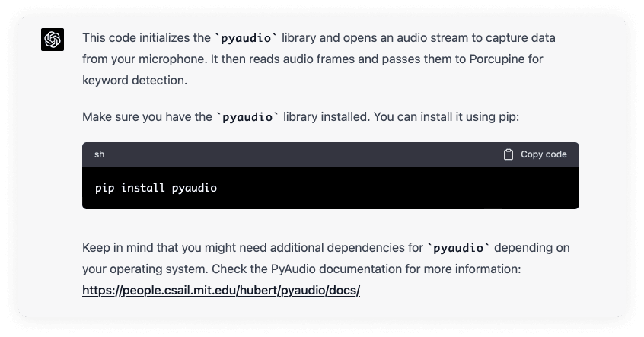This screenshot has height=337, width=644.
Task: Click the words 'your operating system.'
Action: click(145, 269)
